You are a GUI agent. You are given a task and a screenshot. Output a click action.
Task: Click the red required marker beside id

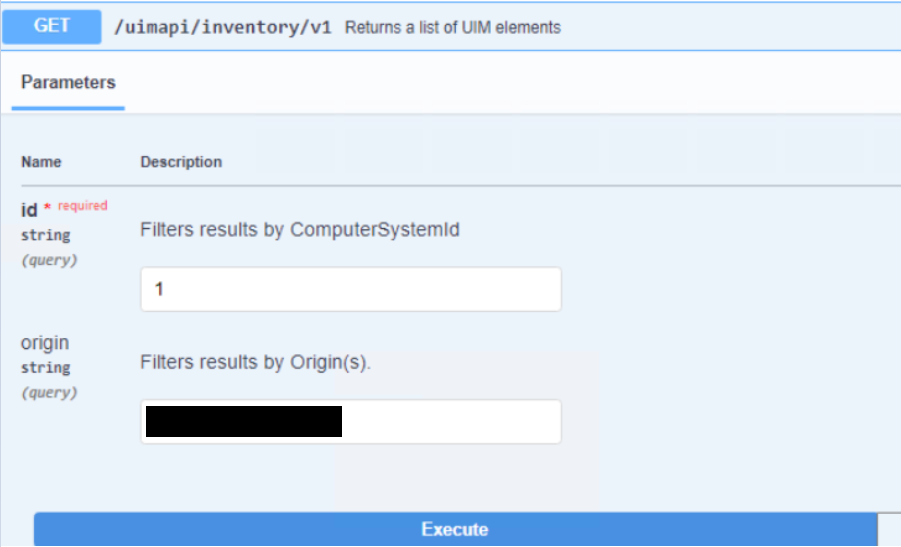click(80, 206)
